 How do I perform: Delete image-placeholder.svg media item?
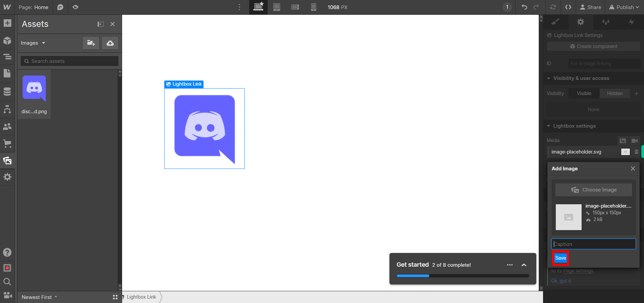[636, 152]
